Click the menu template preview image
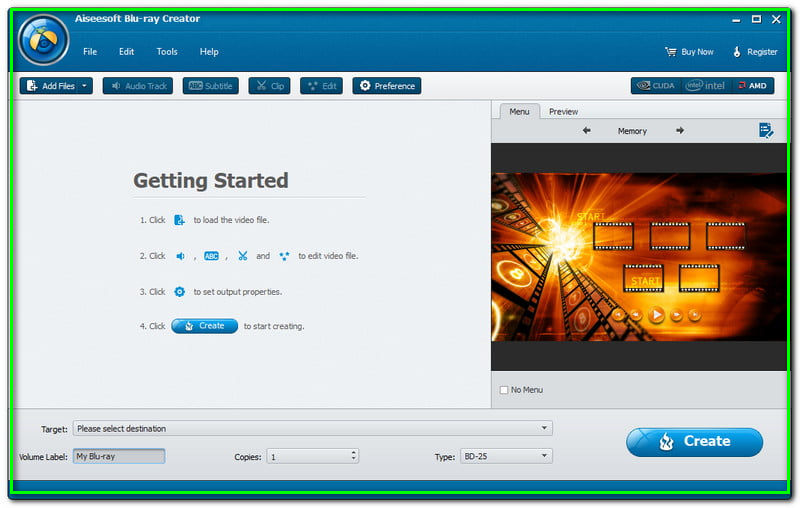The height and width of the screenshot is (508, 800). (x=639, y=257)
